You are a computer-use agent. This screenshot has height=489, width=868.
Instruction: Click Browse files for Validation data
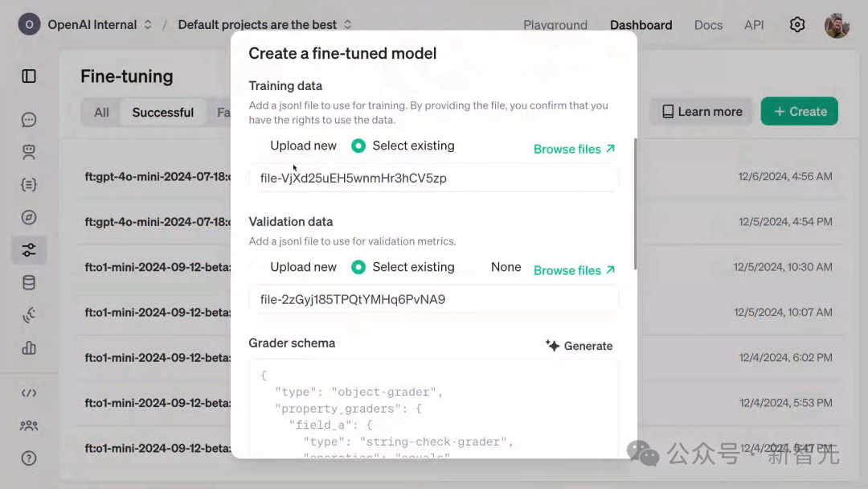574,270
